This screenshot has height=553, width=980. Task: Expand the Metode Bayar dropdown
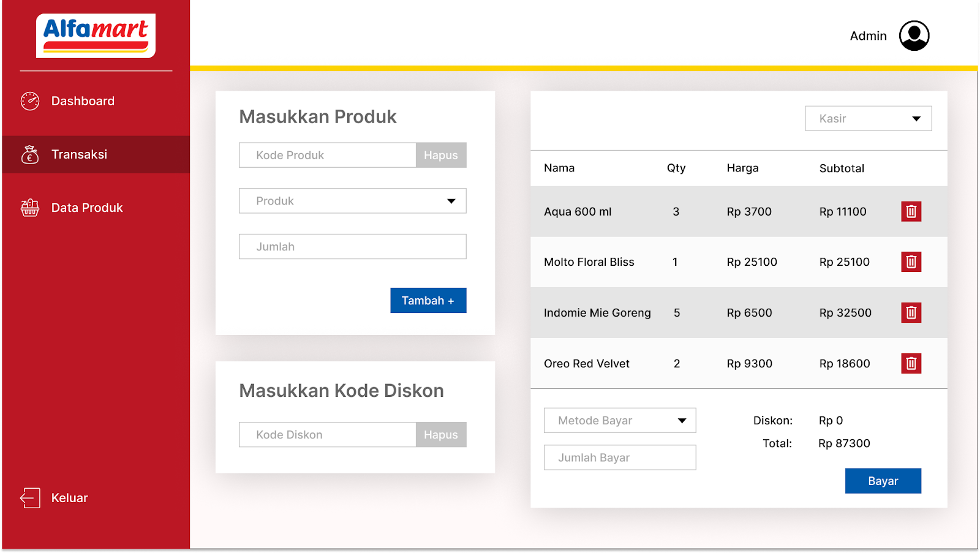(x=620, y=420)
